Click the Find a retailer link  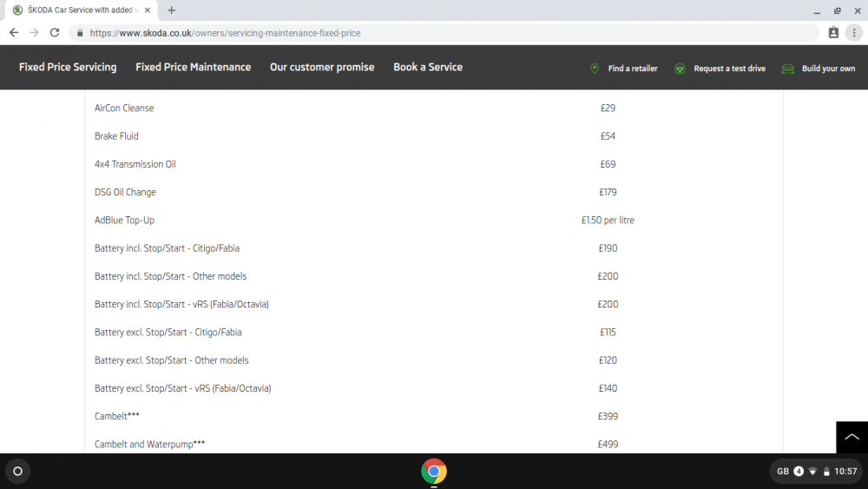coord(633,69)
